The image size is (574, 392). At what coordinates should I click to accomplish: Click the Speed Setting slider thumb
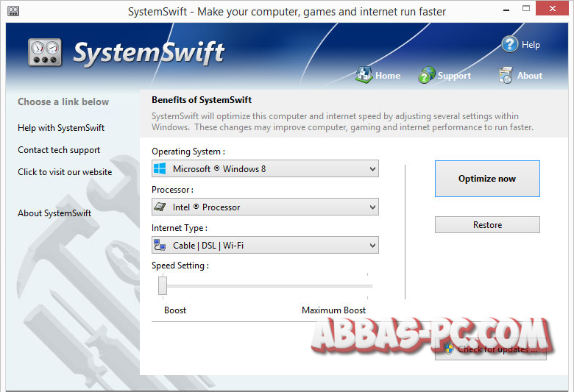[163, 285]
